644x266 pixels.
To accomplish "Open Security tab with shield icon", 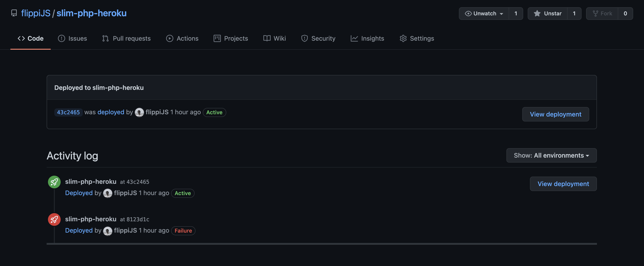I will (x=318, y=38).
